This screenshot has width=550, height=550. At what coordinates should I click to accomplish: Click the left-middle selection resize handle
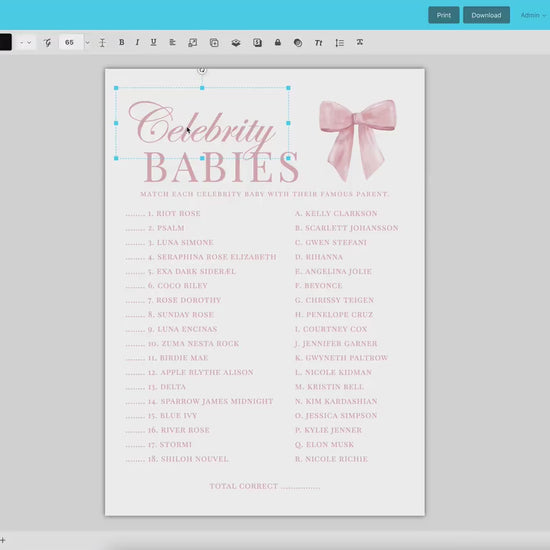coord(116,123)
